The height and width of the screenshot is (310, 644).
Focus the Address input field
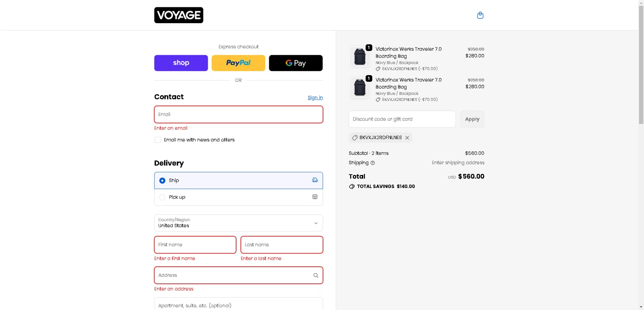click(238, 275)
